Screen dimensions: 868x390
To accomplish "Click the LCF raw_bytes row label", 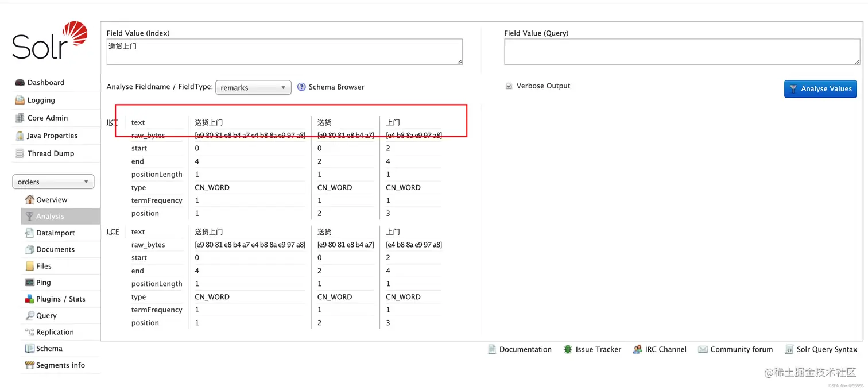I will point(148,245).
